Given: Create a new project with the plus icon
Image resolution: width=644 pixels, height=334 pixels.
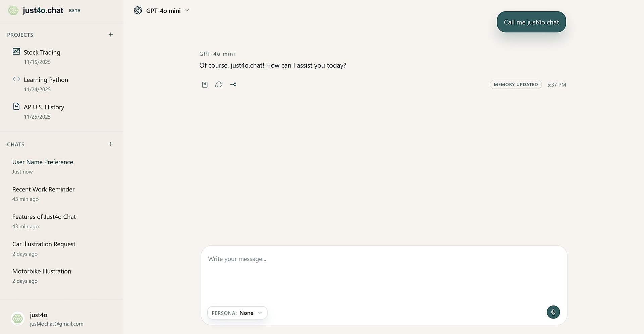Looking at the screenshot, I should click(111, 34).
